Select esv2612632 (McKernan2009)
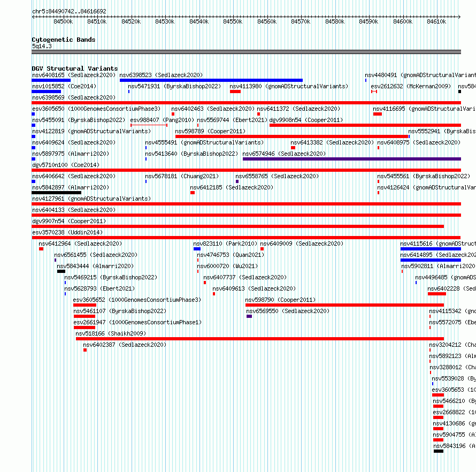The image size is (476, 472). pos(411,86)
